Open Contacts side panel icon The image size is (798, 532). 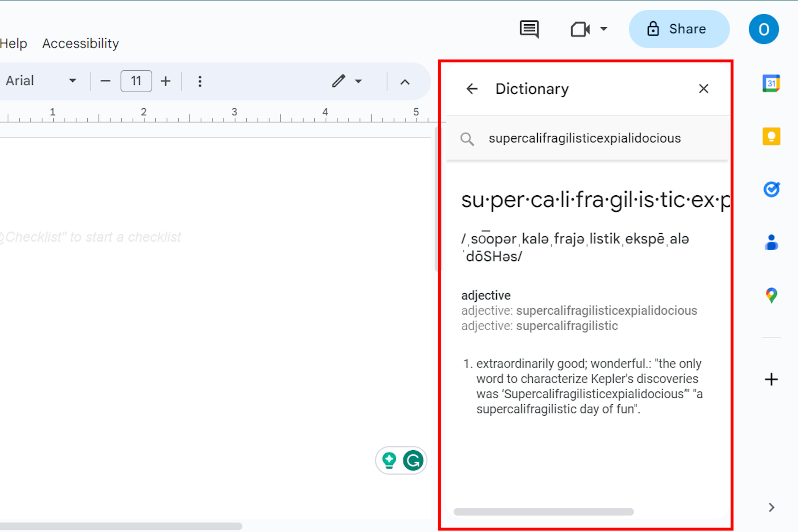coord(771,242)
